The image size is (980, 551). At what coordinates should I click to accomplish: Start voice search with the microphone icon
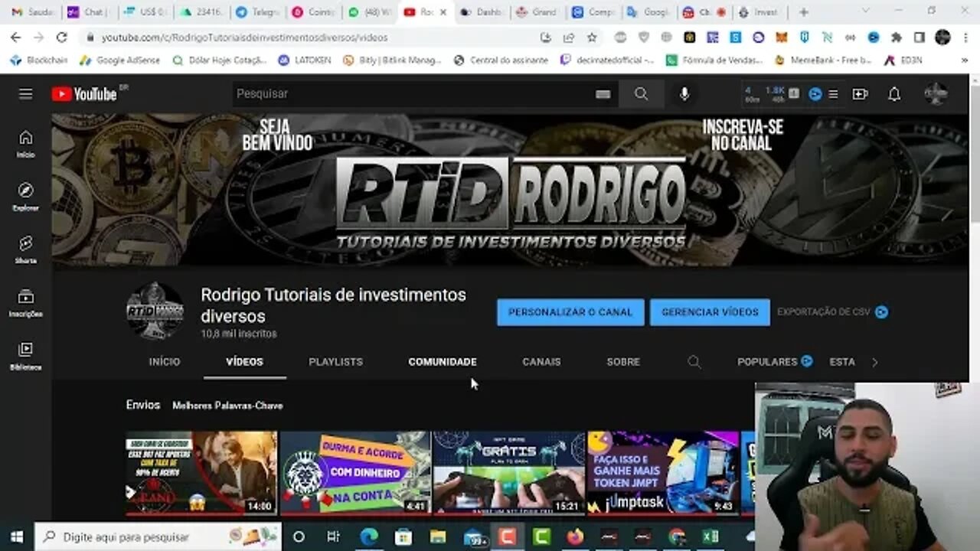click(x=684, y=94)
